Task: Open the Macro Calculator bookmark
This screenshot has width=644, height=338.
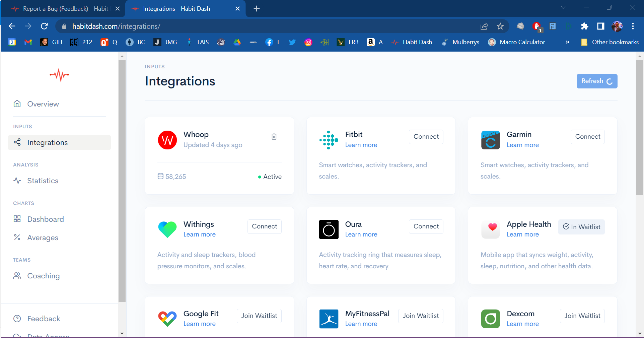Action: point(517,42)
